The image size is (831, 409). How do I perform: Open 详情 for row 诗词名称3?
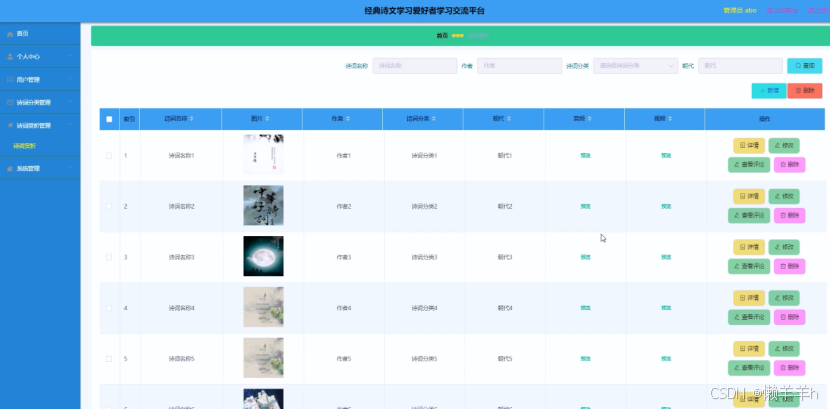(749, 247)
